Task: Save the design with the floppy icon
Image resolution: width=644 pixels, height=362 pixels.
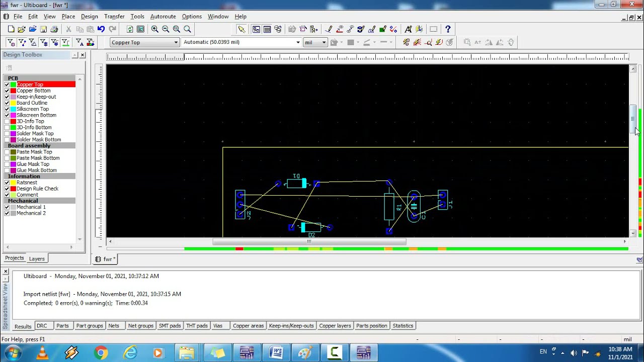Action: tap(43, 29)
